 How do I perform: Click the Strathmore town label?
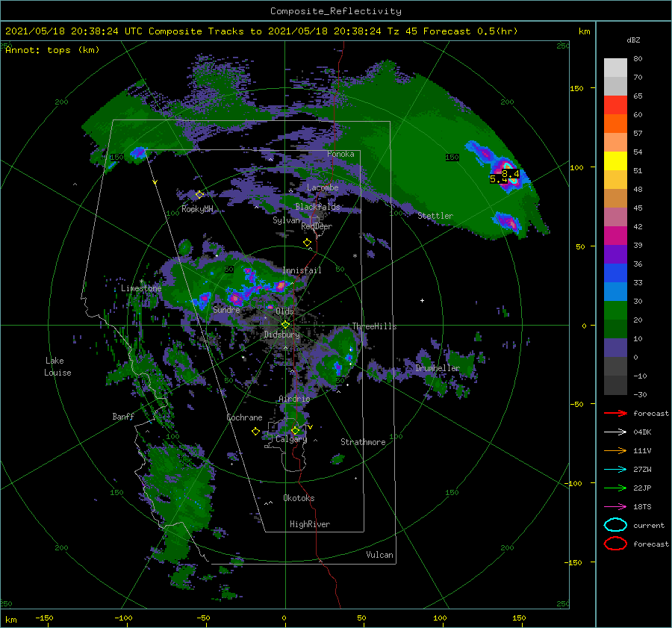pos(363,442)
